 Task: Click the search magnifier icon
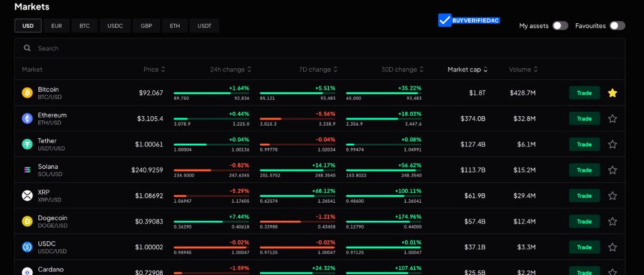pos(27,48)
